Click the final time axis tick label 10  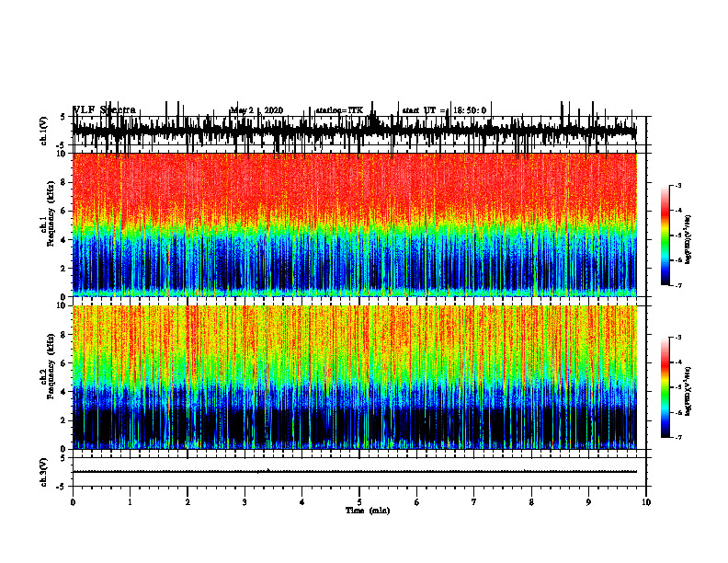click(x=646, y=502)
